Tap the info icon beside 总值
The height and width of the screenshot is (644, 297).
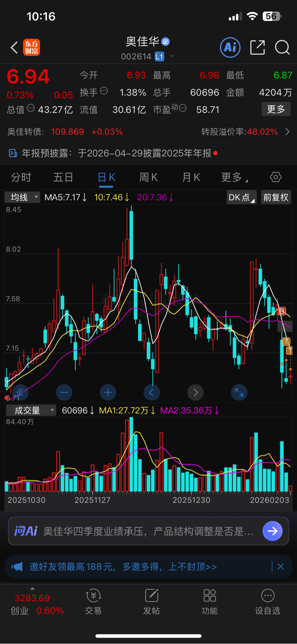(31, 108)
